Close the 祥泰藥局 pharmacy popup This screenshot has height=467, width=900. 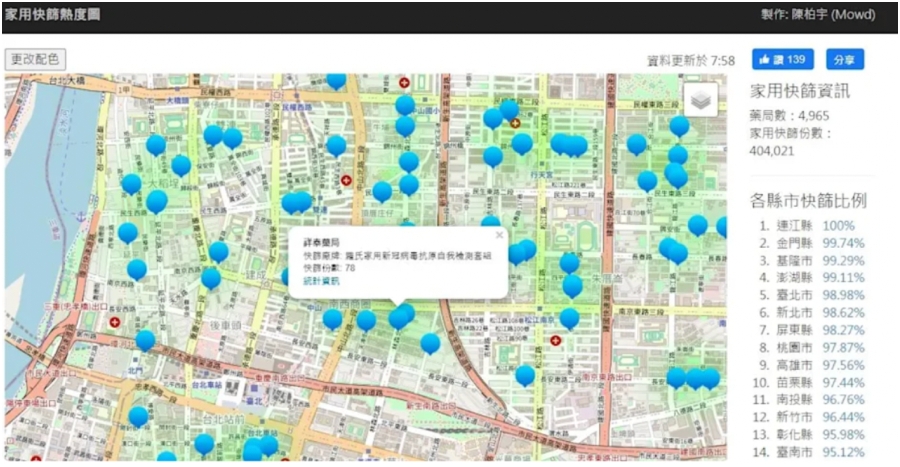[x=500, y=235]
